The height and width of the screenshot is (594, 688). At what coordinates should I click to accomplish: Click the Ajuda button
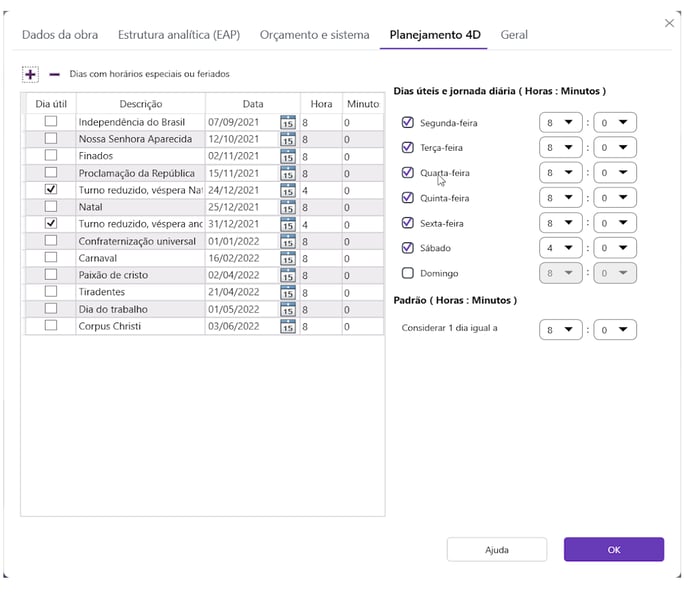tap(496, 549)
